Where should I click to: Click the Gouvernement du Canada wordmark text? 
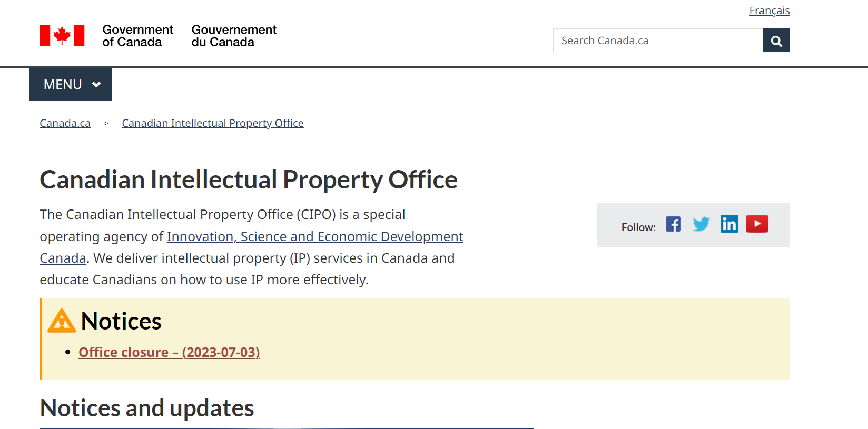point(233,36)
